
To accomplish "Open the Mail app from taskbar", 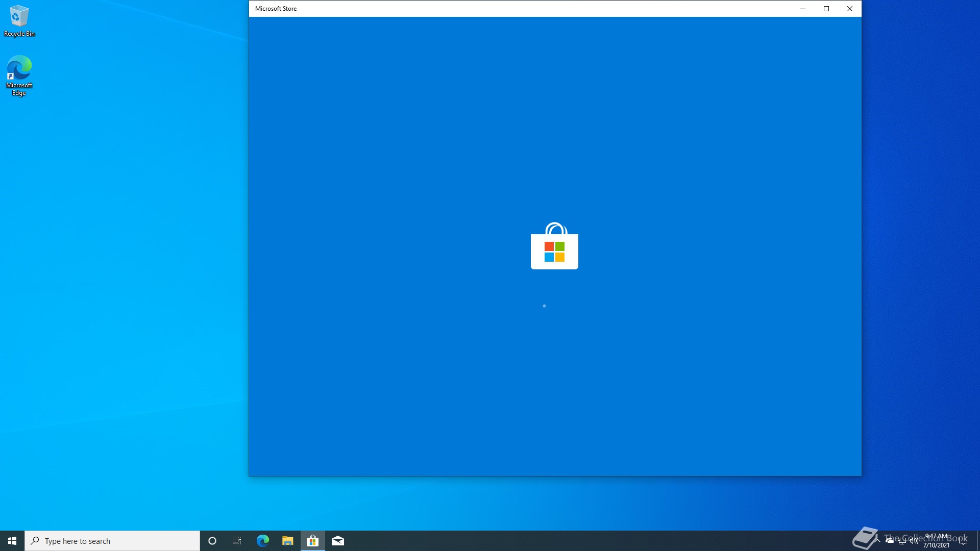I will pyautogui.click(x=338, y=541).
